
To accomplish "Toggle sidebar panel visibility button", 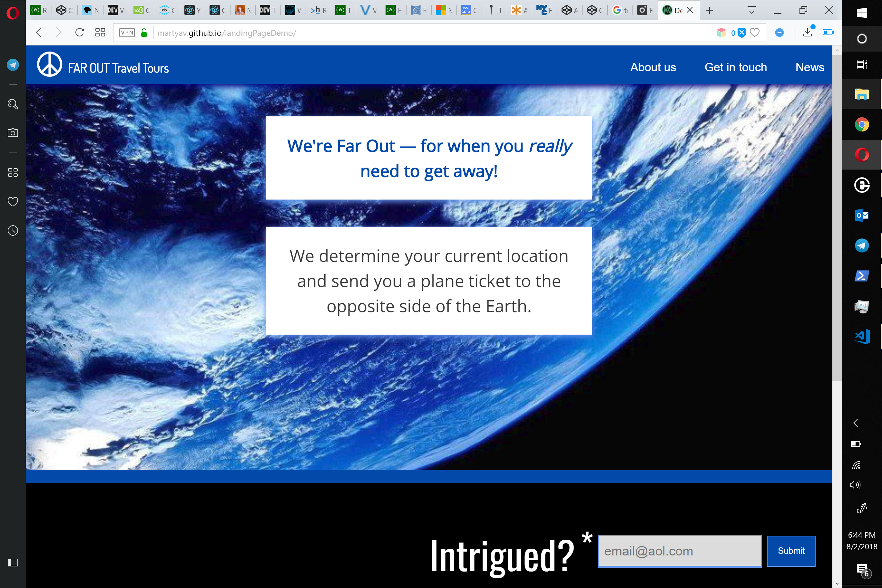I will pos(13,562).
